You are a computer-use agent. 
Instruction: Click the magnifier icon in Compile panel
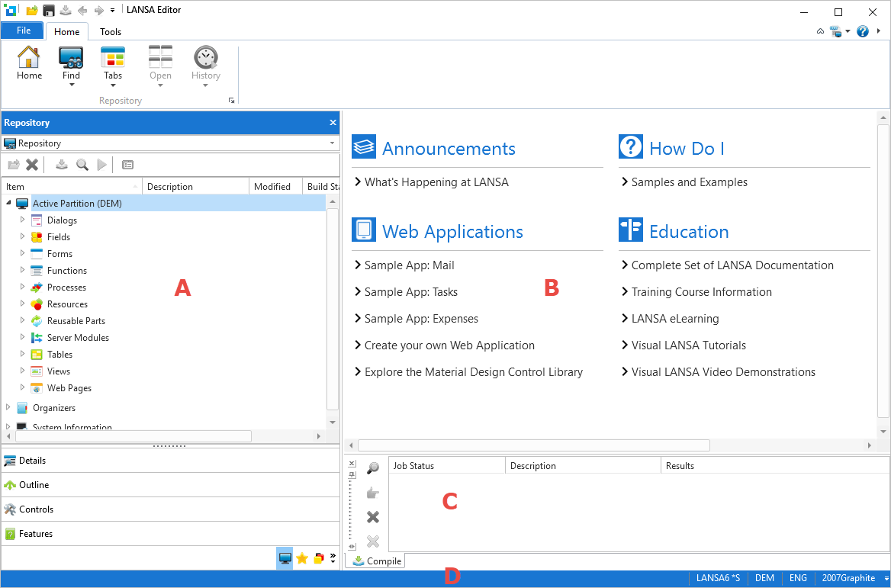click(373, 468)
